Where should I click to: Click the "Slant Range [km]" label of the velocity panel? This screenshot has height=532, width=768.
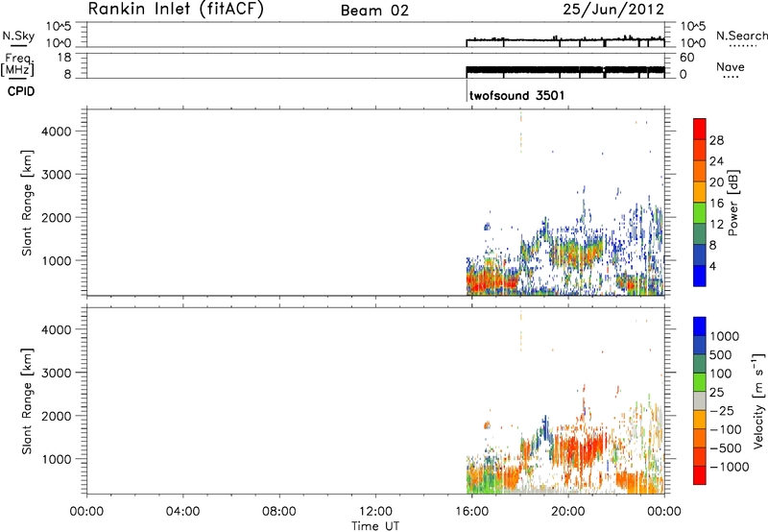click(x=28, y=401)
